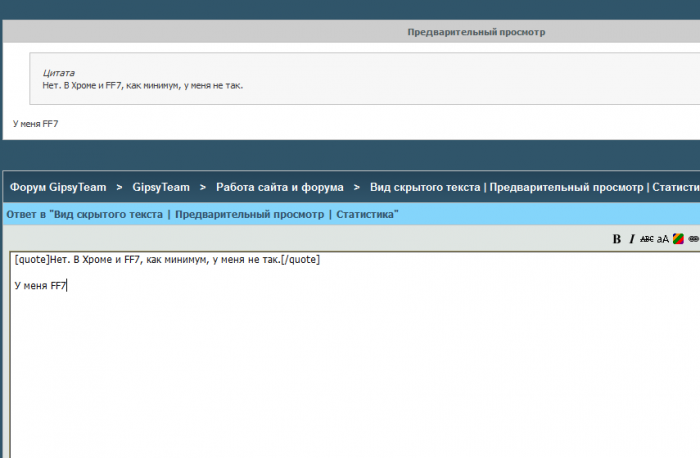Navigate to Работа сайта и форума
Image resolution: width=700 pixels, height=458 pixels.
[279, 187]
